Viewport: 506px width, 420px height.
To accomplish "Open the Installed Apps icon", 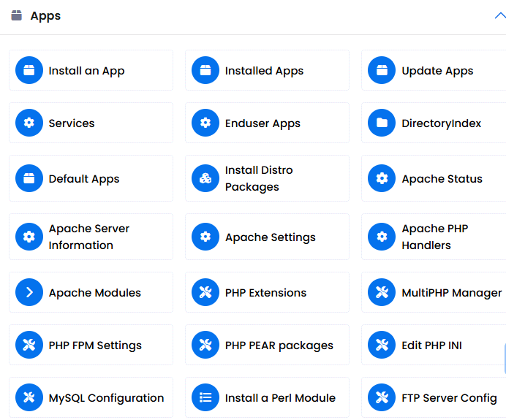I will 205,70.
